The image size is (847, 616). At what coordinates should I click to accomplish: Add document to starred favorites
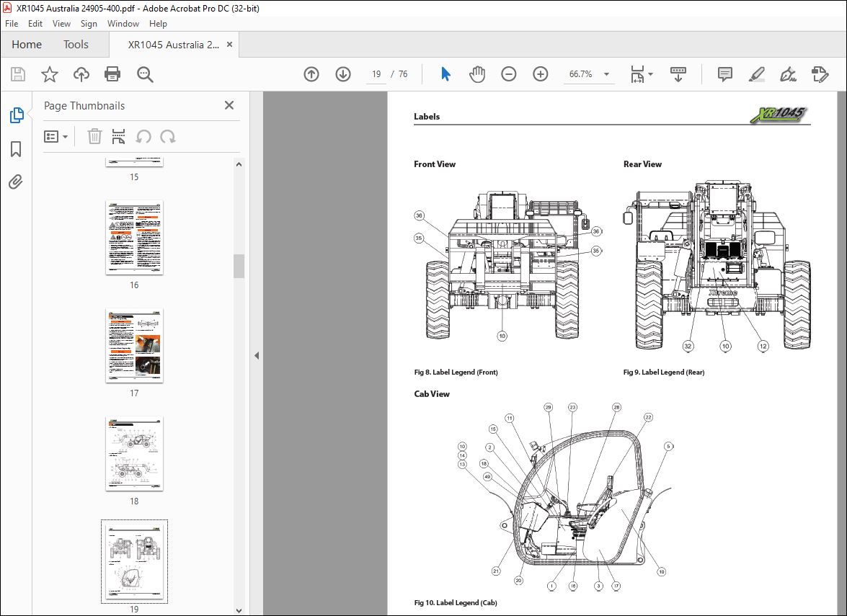pyautogui.click(x=50, y=74)
